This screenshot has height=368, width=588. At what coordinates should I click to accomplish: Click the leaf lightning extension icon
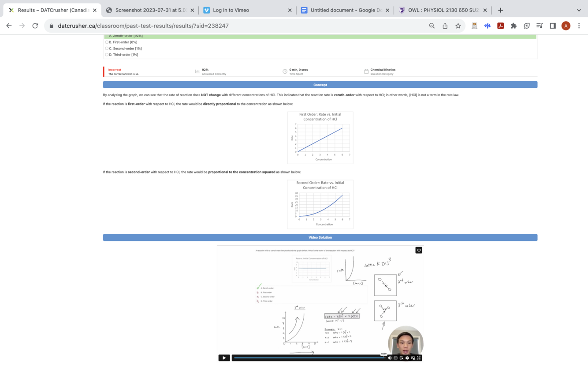pyautogui.click(x=527, y=26)
